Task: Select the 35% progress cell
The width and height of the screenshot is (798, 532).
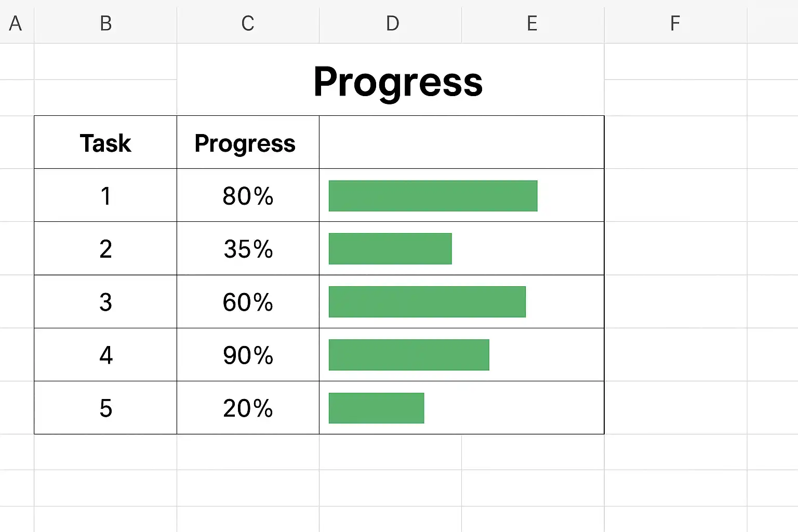Action: (248, 249)
